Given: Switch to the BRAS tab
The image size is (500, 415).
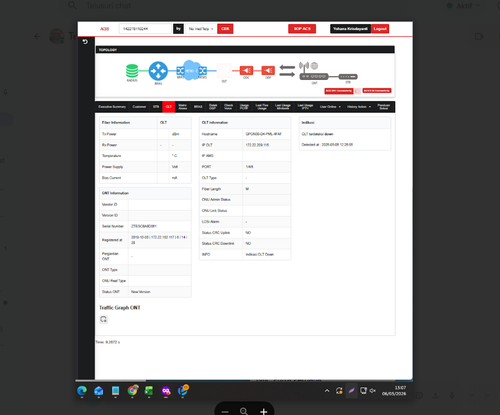Looking at the screenshot, I should coord(198,107).
